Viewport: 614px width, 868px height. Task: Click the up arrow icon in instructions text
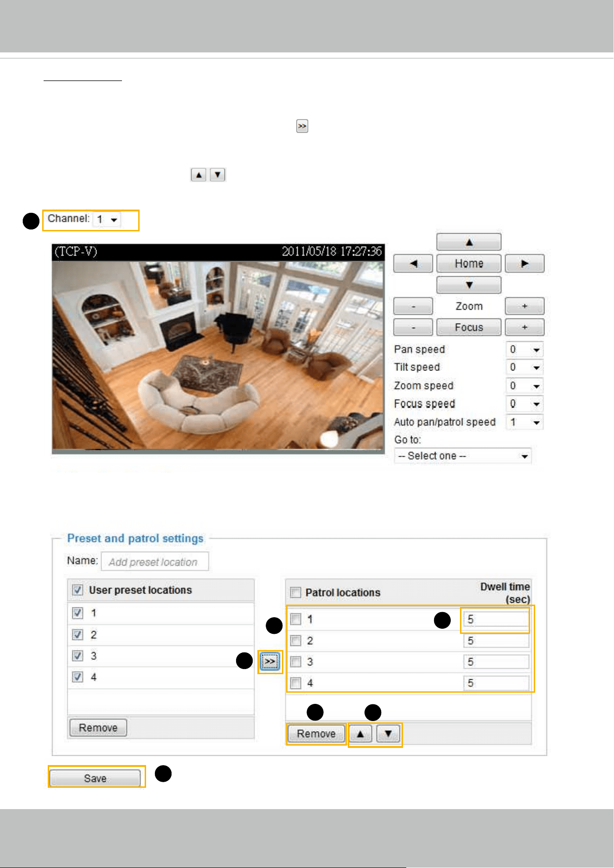coord(198,175)
